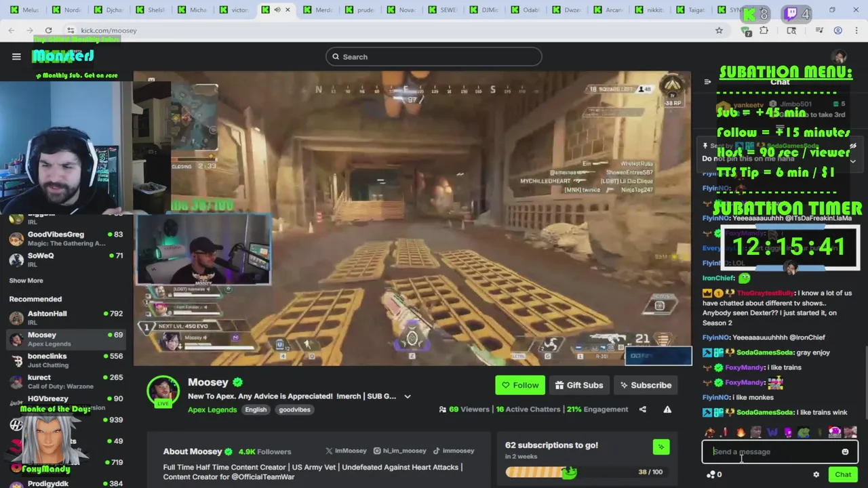Viewport: 868px width, 488px height.
Task: Open the Kick user avatar menu
Action: [840, 57]
